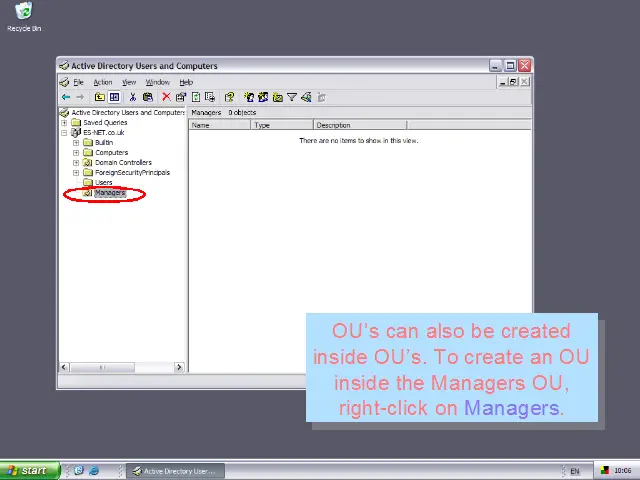Toggle the Show/Hide Console Tree button
The image size is (640, 480).
(x=114, y=97)
